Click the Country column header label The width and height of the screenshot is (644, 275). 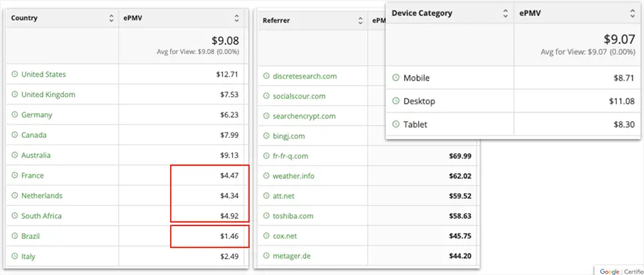tap(24, 18)
